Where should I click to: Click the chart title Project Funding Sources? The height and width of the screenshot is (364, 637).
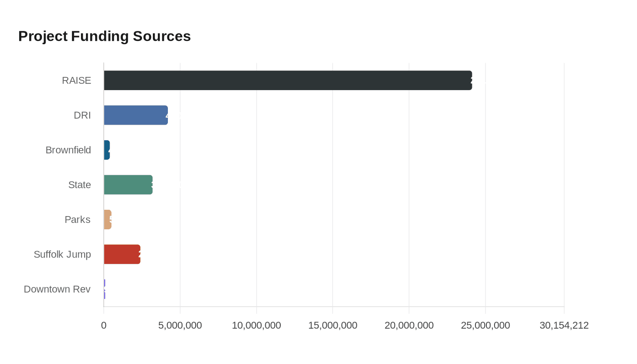(104, 36)
